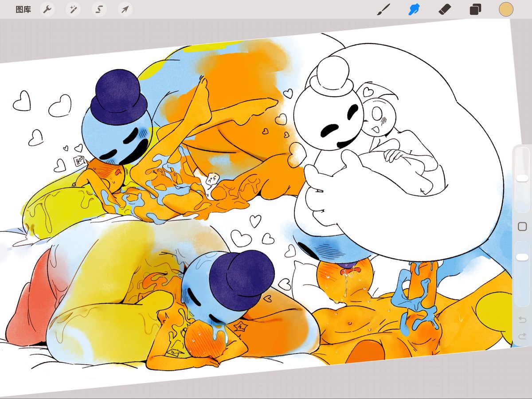Activate the Transform arrow tool
Image resolution: width=532 pixels, height=399 pixels.
pyautogui.click(x=125, y=9)
